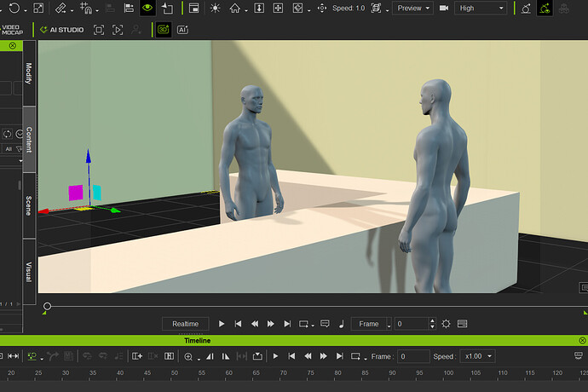
Task: Click the AI Studio image frame icon
Action: 99,30
